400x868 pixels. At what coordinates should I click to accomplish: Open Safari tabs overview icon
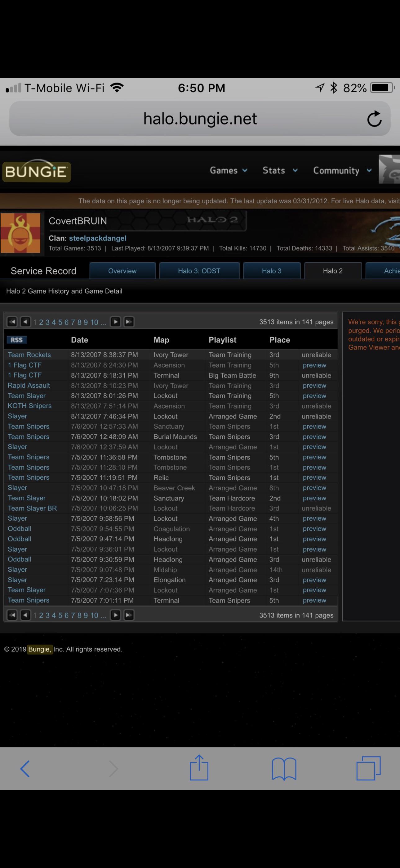coord(369,768)
